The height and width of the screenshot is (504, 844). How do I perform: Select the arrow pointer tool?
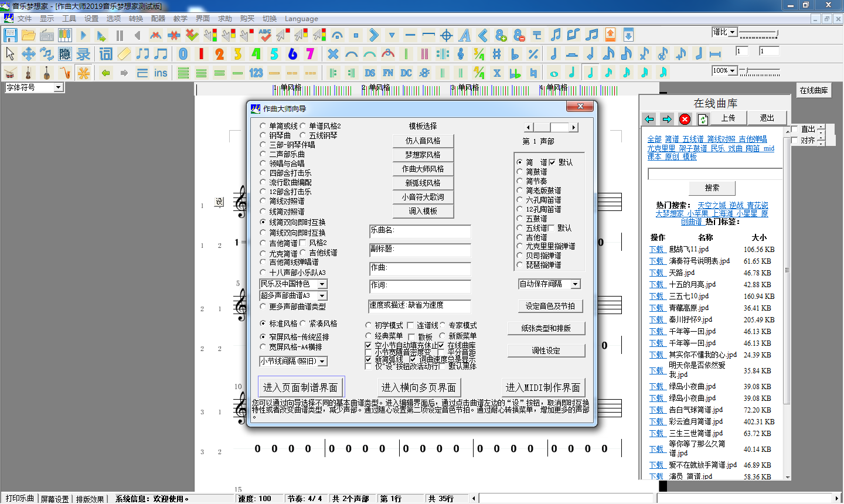click(x=10, y=54)
